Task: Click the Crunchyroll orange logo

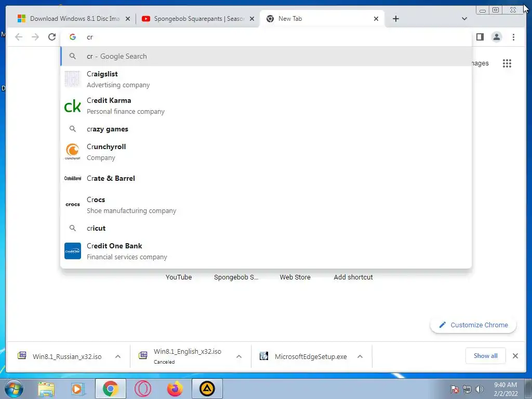Action: pyautogui.click(x=73, y=151)
